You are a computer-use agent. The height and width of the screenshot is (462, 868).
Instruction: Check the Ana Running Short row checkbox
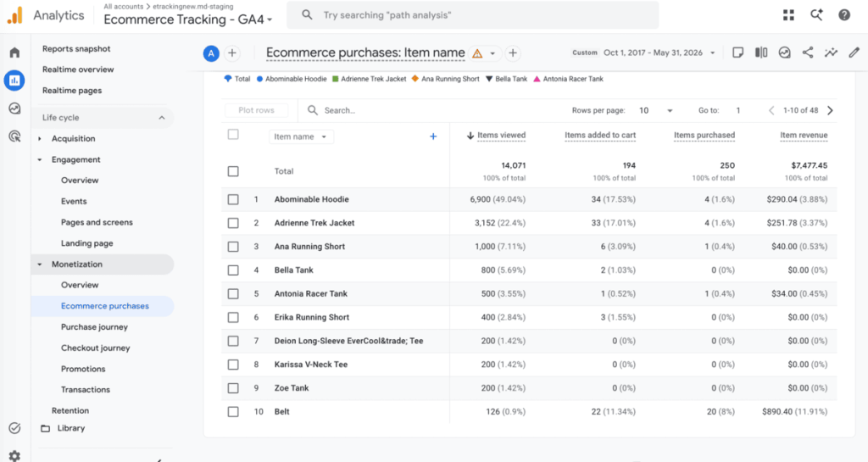pyautogui.click(x=233, y=247)
